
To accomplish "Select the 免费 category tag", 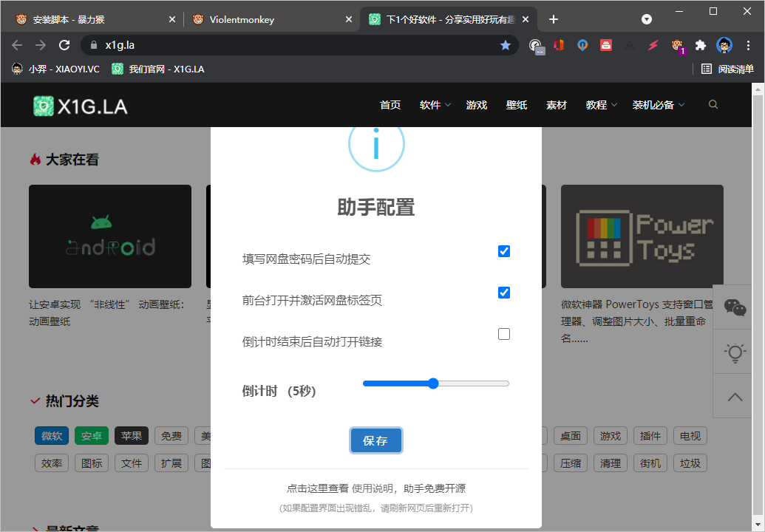I will point(171,436).
